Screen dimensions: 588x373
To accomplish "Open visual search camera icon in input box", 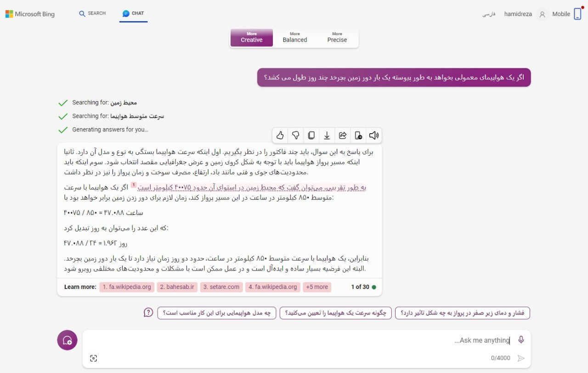I will click(x=94, y=358).
